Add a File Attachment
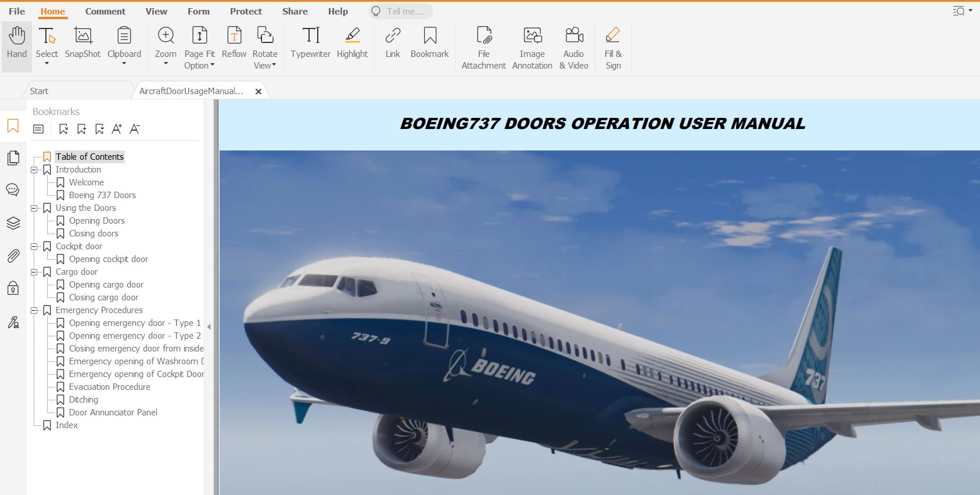The height and width of the screenshot is (495, 980). click(x=484, y=48)
